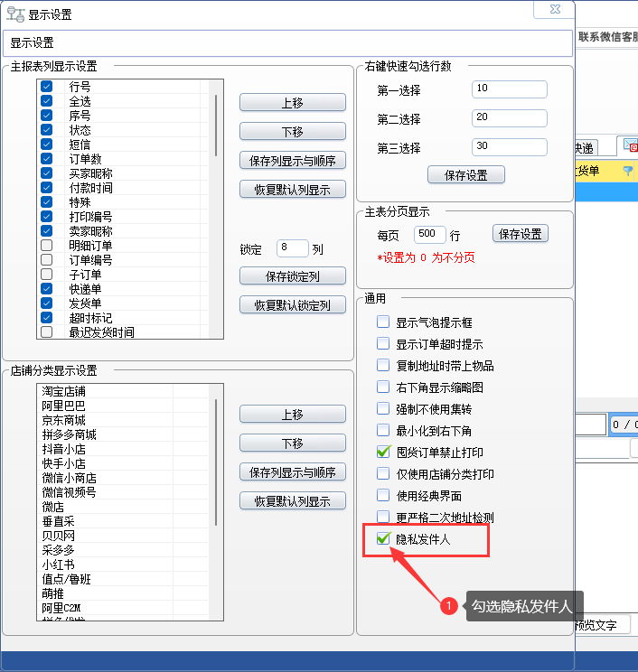638x672 pixels.
Task: Click 保存锁定列 button
Action: pyautogui.click(x=293, y=276)
